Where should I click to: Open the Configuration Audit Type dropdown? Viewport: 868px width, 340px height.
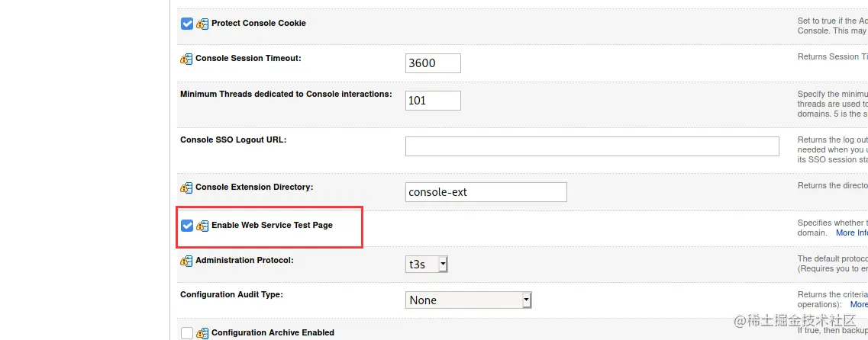[468, 300]
